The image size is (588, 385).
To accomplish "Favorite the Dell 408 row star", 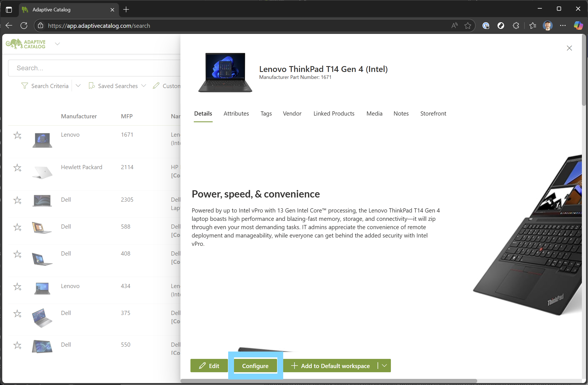I will click(17, 254).
